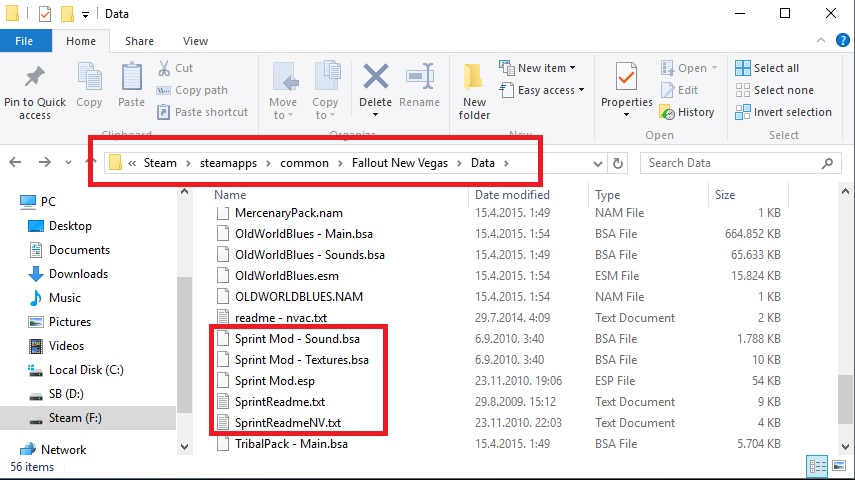Select readme - nvac.txt file

click(x=281, y=318)
